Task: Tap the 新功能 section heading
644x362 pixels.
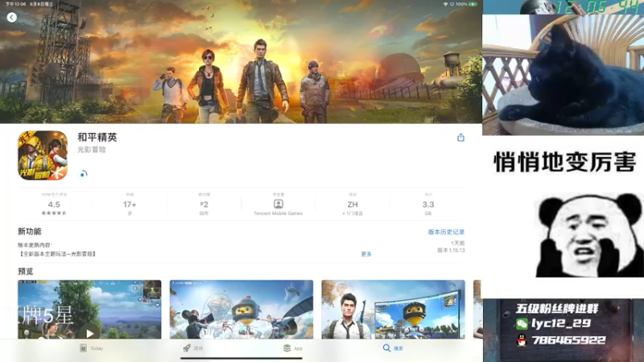Action: point(30,232)
